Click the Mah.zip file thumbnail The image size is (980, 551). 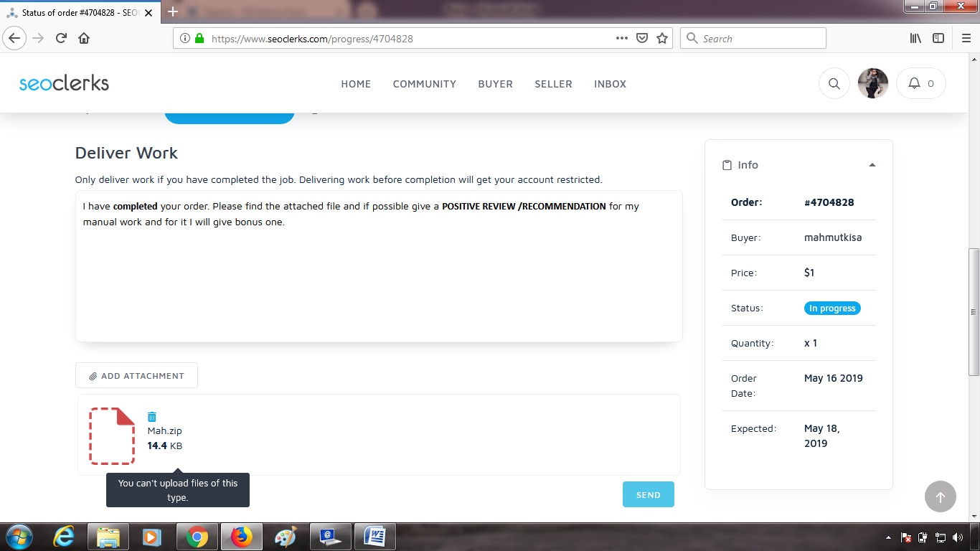point(112,435)
